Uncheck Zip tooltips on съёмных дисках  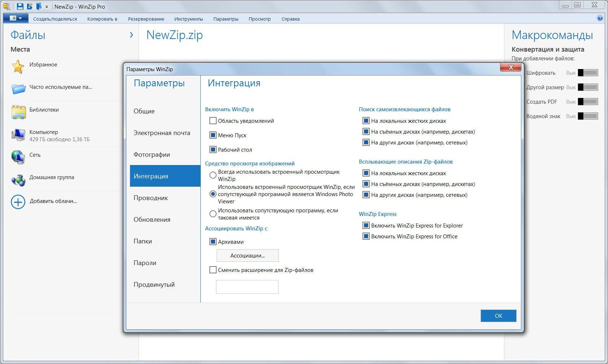(366, 184)
